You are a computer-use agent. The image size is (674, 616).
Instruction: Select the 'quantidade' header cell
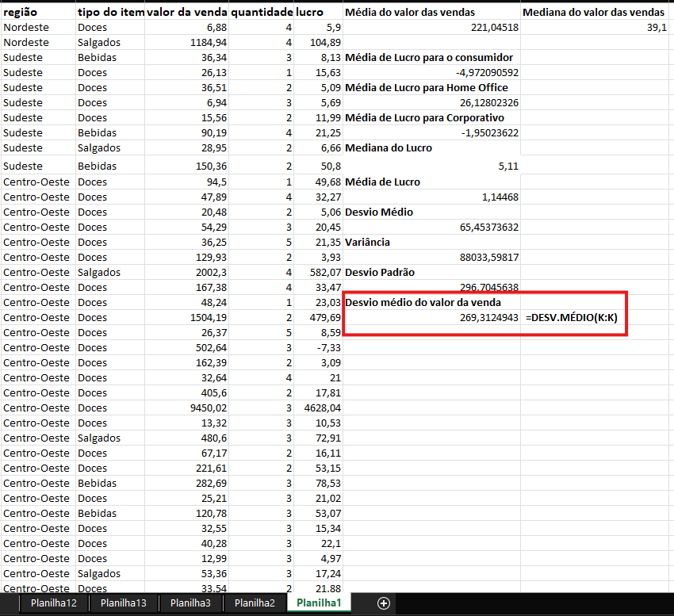262,12
